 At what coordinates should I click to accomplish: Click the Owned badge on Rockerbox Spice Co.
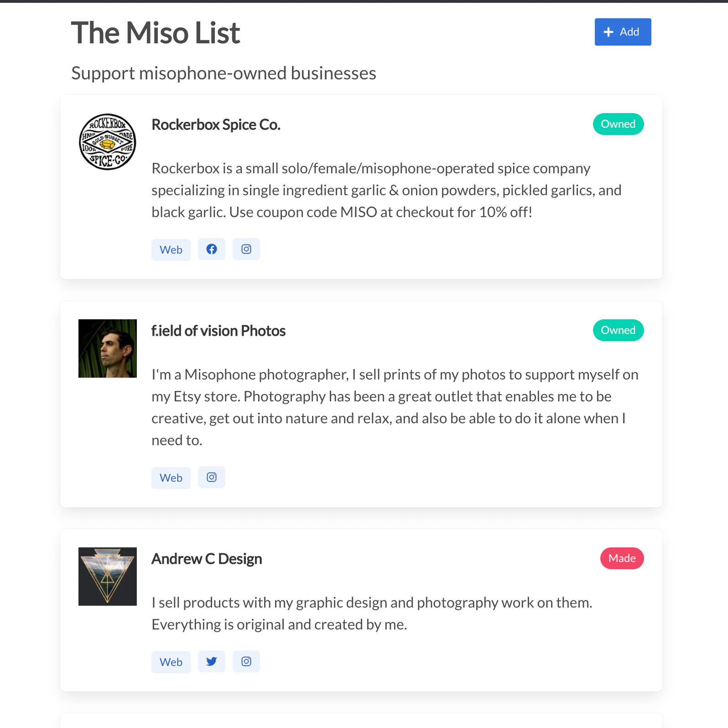point(618,124)
